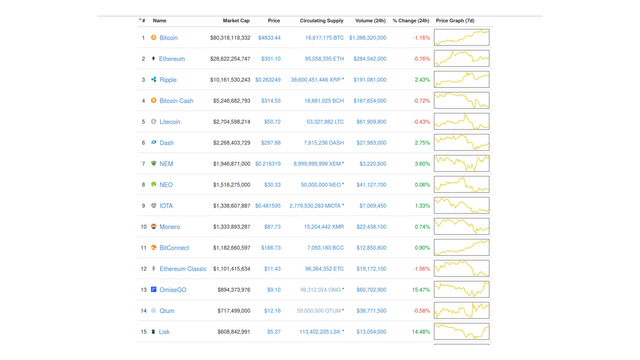Click the Dash logo icon
The image size is (640, 360).
click(153, 142)
